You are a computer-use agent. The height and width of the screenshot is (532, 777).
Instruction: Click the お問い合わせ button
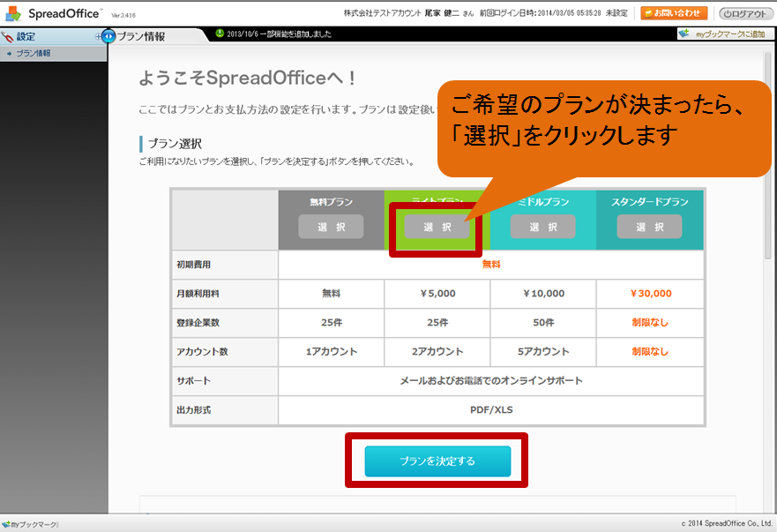tap(674, 13)
